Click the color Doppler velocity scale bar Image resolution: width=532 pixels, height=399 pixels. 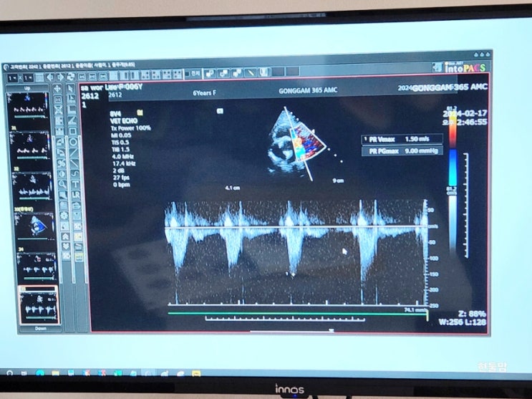point(453,148)
